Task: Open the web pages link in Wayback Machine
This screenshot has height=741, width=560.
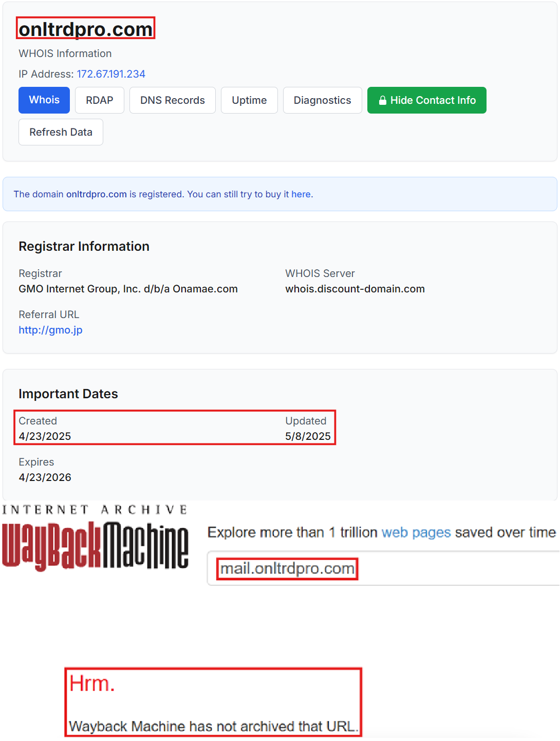Action: pyautogui.click(x=416, y=532)
